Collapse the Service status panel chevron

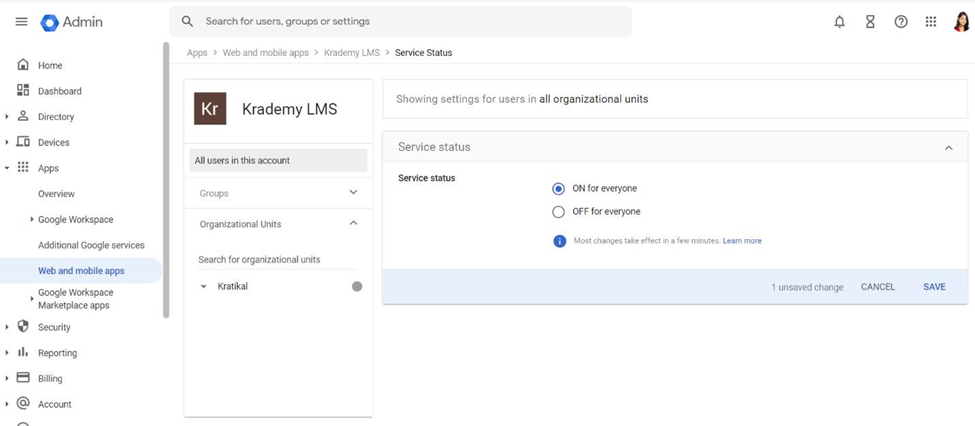click(949, 147)
